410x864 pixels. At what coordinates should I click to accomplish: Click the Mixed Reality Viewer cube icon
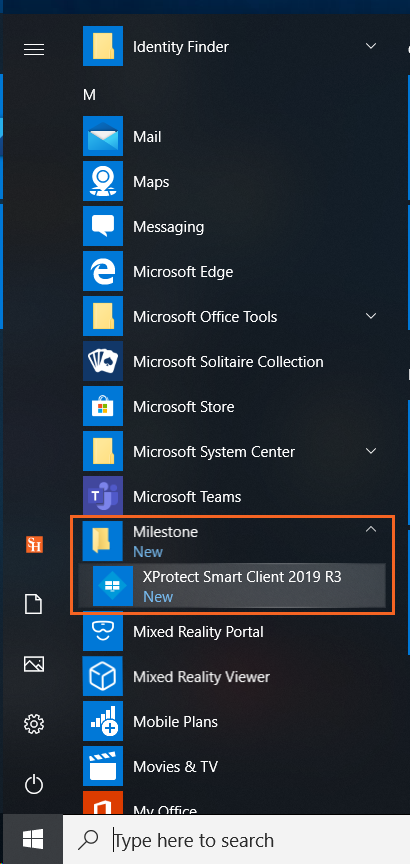102,676
